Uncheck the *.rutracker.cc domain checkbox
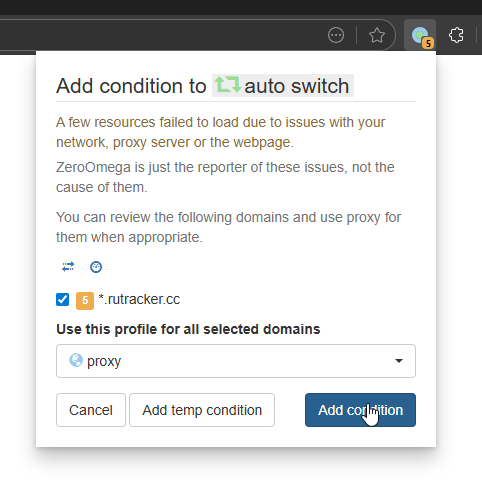 tap(62, 299)
